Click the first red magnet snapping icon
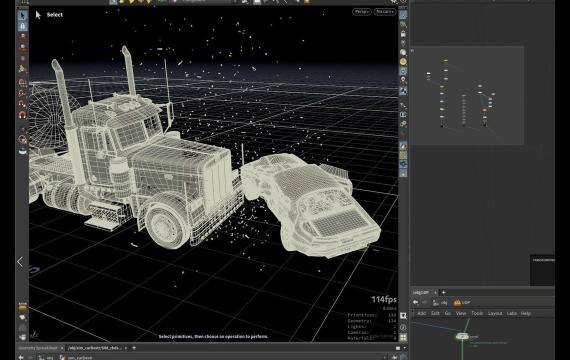The width and height of the screenshot is (570, 360). [x=23, y=83]
